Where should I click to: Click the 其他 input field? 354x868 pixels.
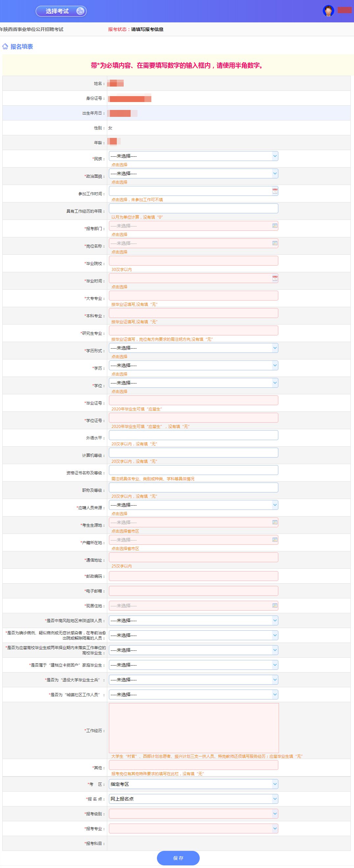pos(193,765)
